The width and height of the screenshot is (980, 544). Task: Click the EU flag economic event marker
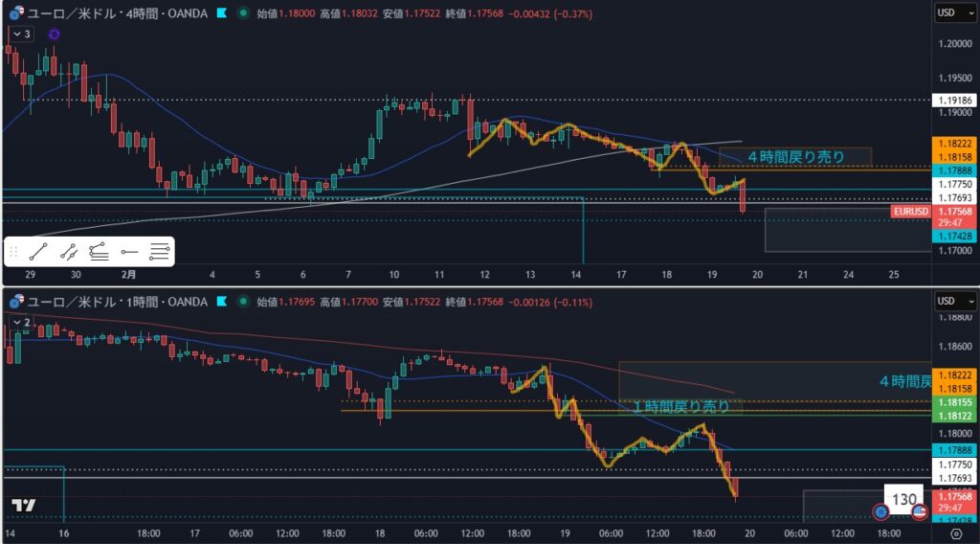click(x=880, y=511)
